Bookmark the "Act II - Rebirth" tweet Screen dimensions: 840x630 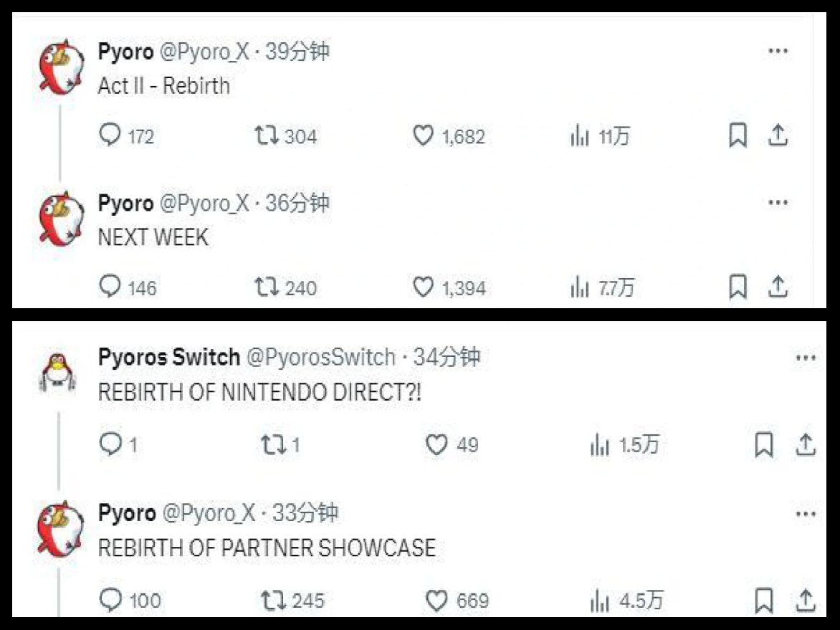click(738, 135)
